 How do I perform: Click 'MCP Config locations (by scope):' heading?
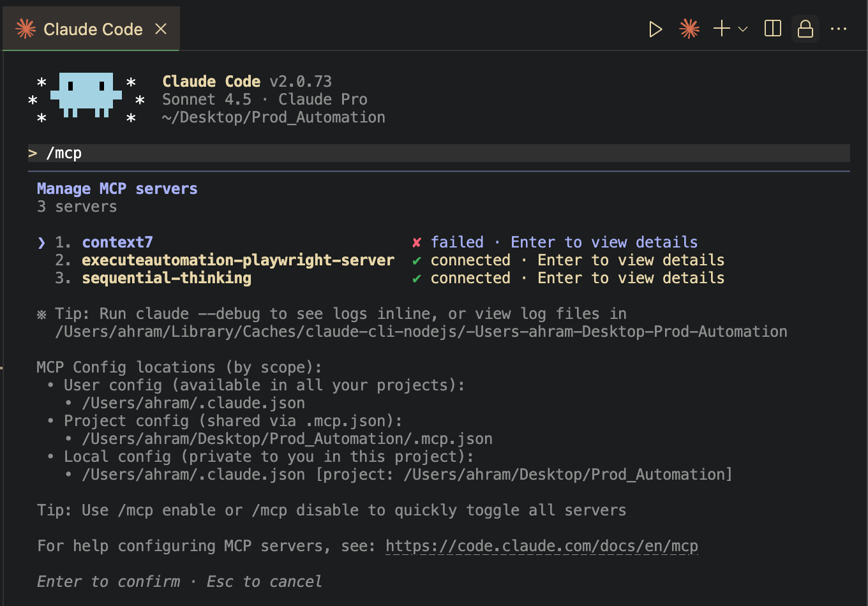click(179, 367)
